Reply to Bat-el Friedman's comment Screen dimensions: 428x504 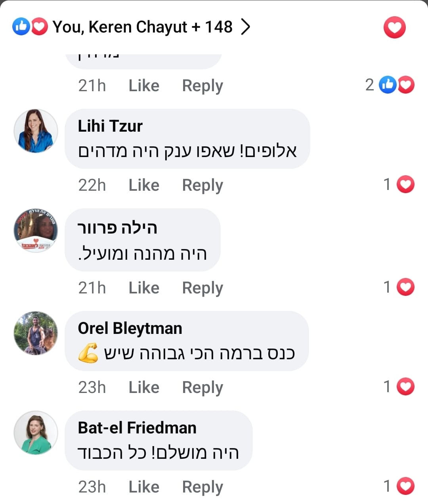point(203,487)
